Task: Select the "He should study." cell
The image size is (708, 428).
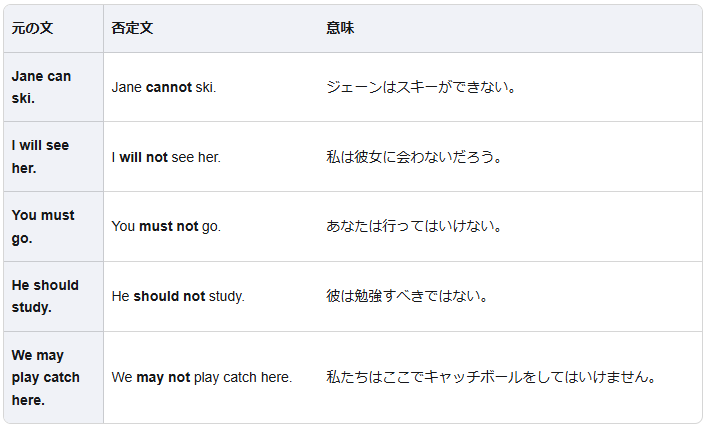Action: pos(45,296)
